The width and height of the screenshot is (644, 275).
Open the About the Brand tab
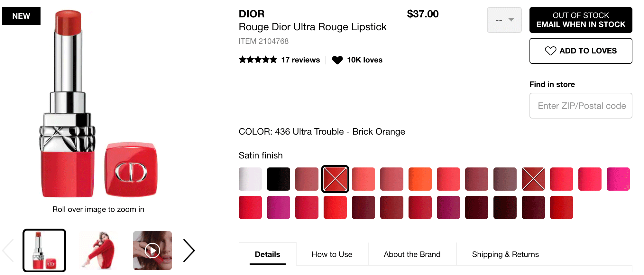[412, 254]
